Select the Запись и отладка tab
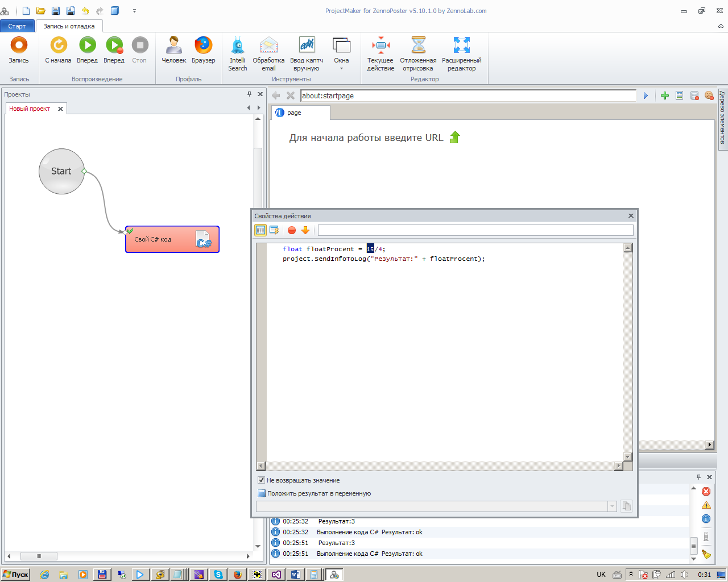Image resolution: width=728 pixels, height=582 pixels. coord(69,26)
